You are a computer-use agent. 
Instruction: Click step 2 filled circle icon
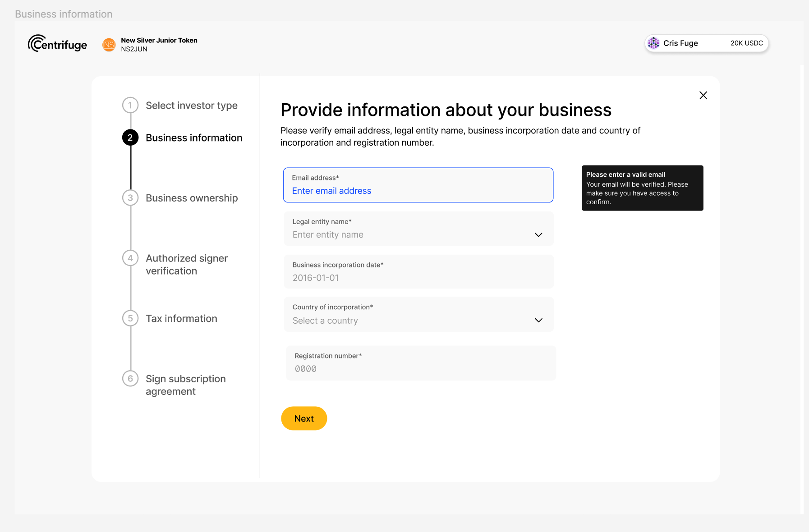(x=130, y=138)
